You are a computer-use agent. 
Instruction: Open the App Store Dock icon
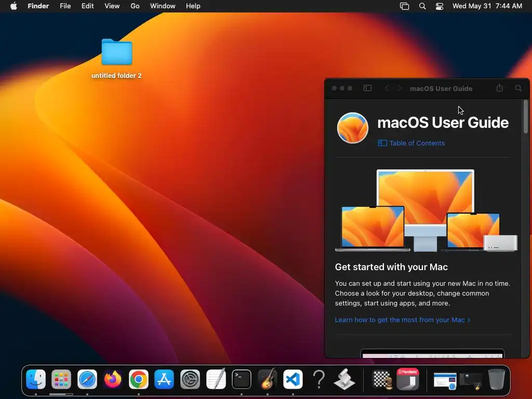164,379
